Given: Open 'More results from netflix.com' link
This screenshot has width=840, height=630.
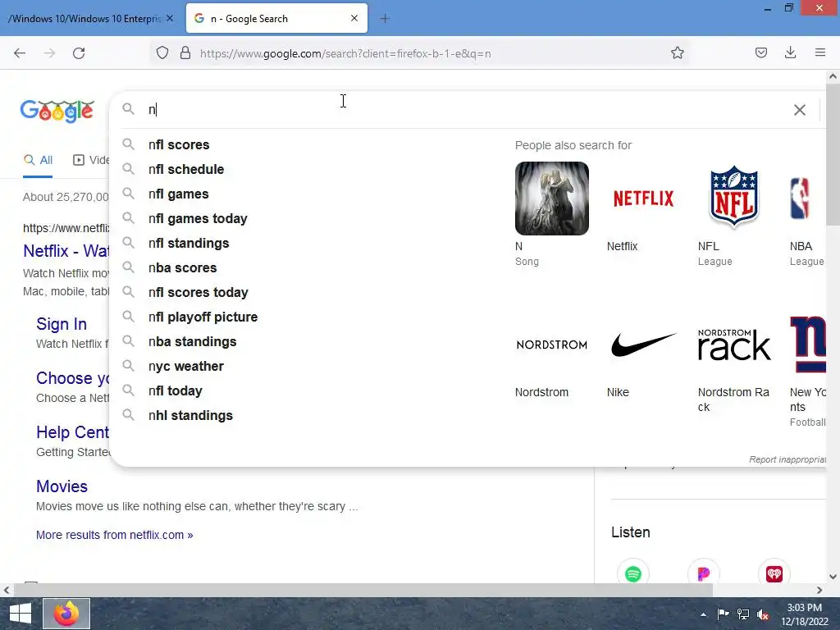Looking at the screenshot, I should coord(115,535).
